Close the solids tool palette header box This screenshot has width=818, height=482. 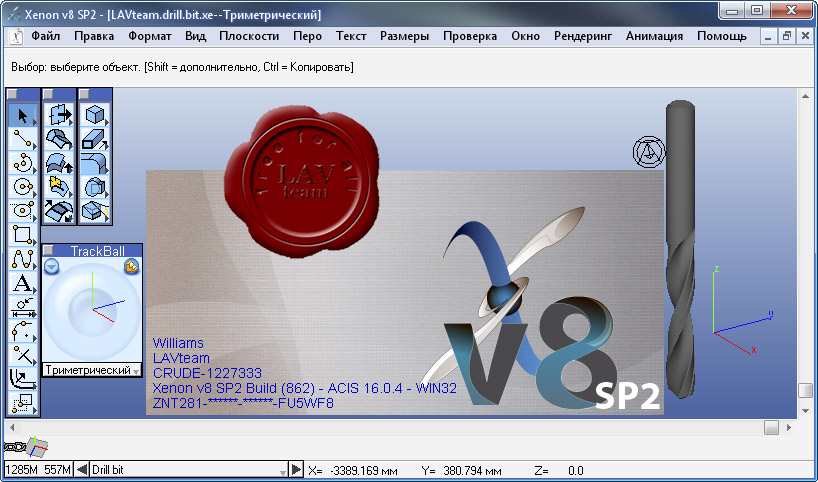[x=85, y=94]
